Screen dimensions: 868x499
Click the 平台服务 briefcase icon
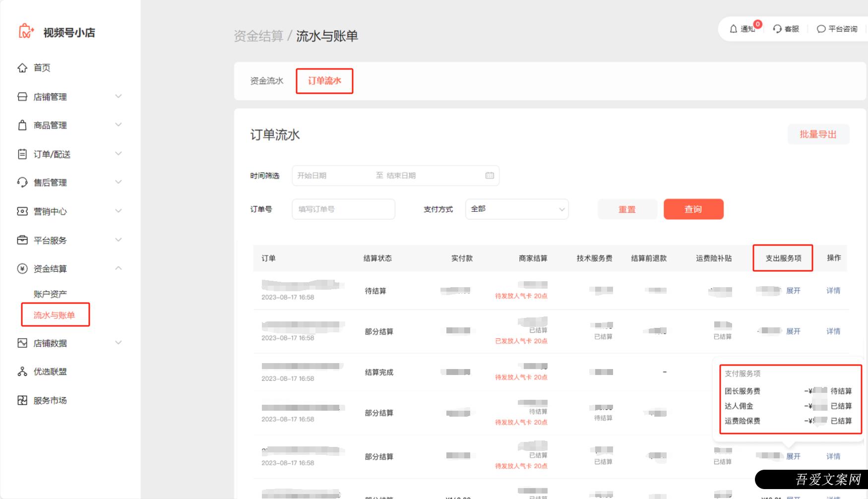coord(22,240)
